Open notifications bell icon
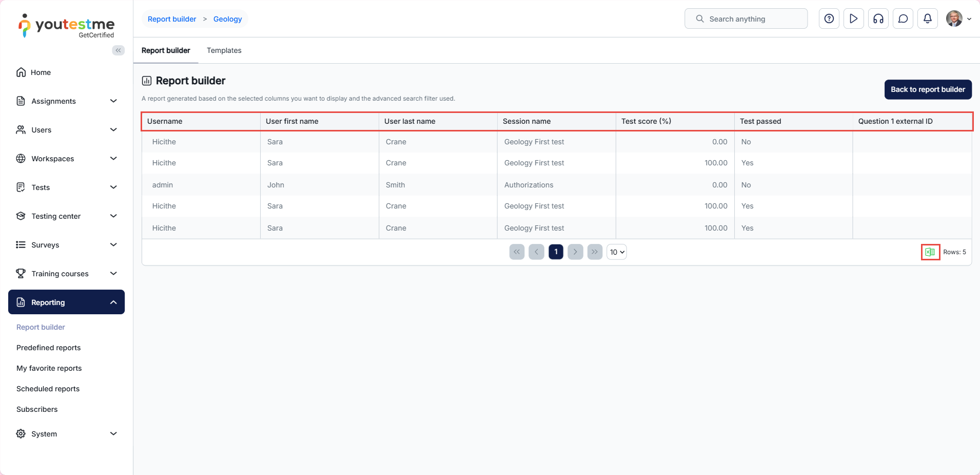This screenshot has width=980, height=475. point(927,19)
